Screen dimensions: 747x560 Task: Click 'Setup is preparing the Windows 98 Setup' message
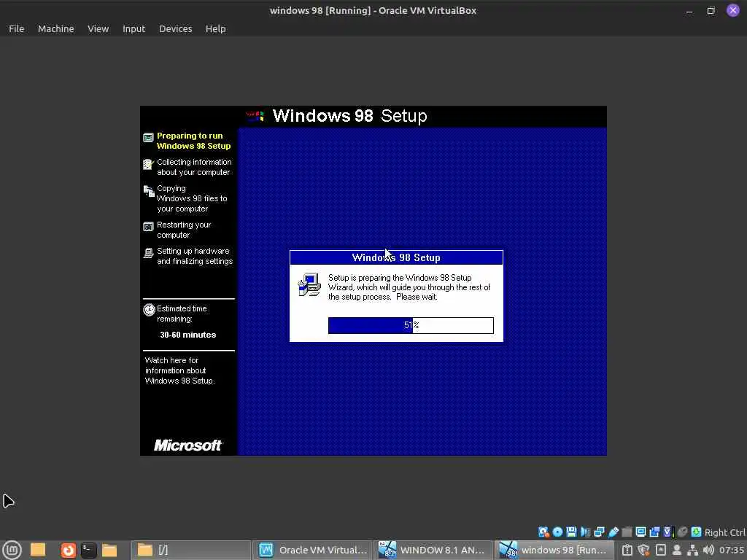(x=409, y=287)
